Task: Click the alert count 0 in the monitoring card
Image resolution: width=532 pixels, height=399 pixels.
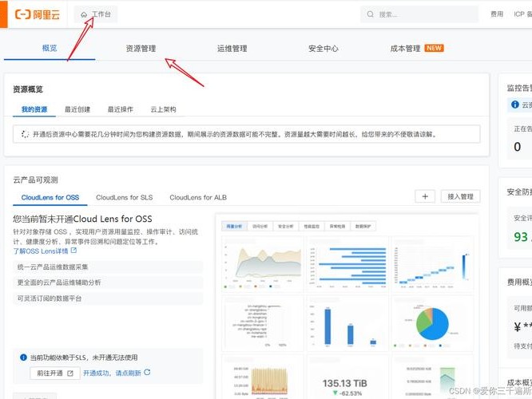Action: pyautogui.click(x=517, y=147)
